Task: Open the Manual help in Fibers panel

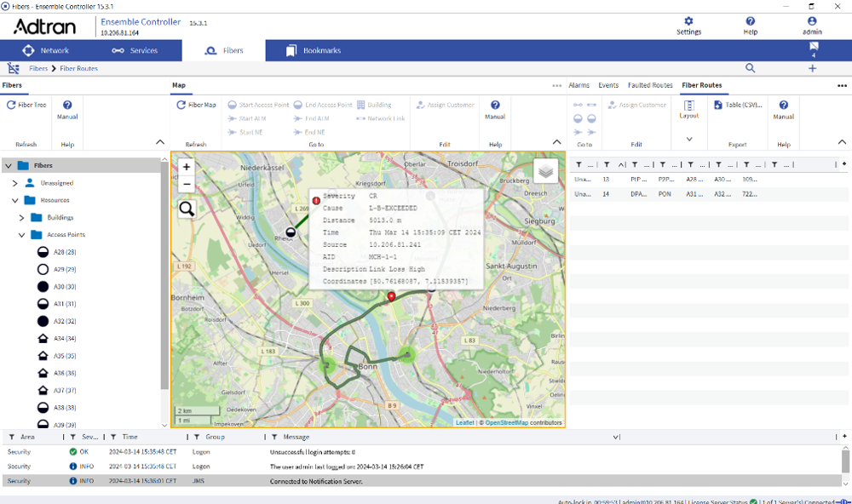Action: (x=67, y=109)
